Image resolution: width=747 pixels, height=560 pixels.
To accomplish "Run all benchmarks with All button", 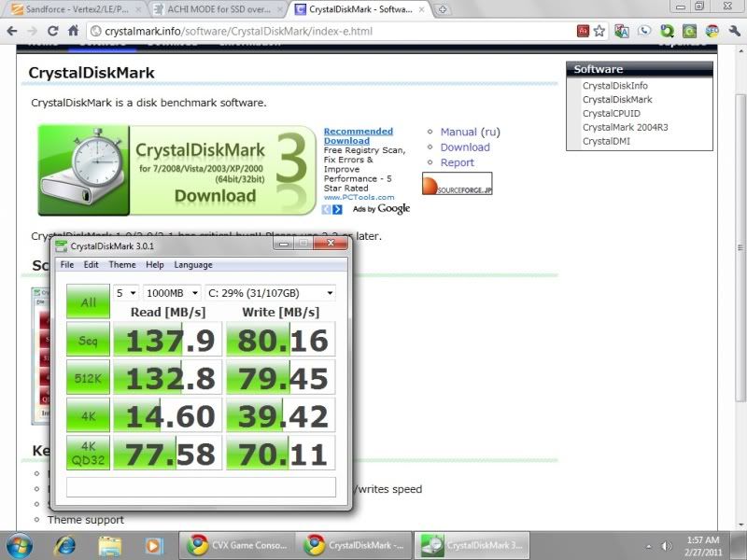I will coord(88,301).
